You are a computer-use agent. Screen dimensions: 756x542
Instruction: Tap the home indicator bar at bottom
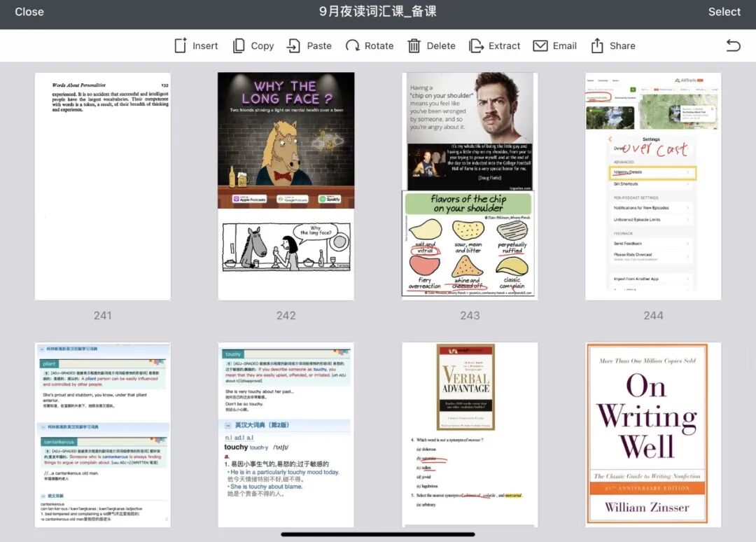(x=378, y=534)
